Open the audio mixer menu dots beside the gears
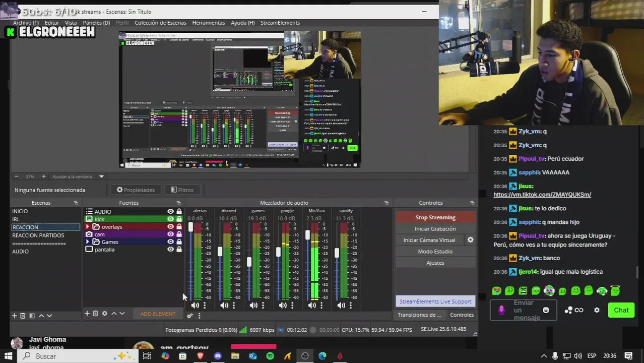Image resolution: width=644 pixels, height=363 pixels. 199,316
